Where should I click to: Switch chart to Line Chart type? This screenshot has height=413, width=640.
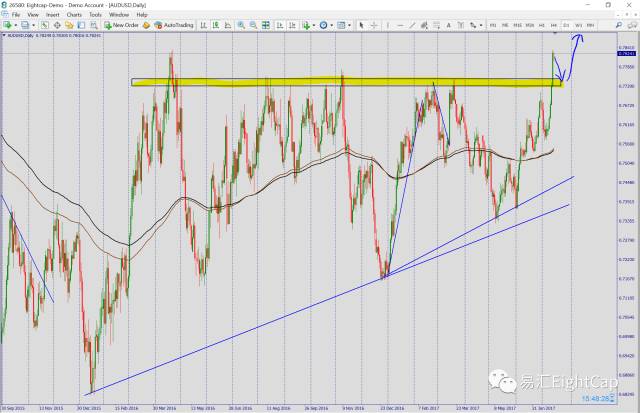[228, 25]
